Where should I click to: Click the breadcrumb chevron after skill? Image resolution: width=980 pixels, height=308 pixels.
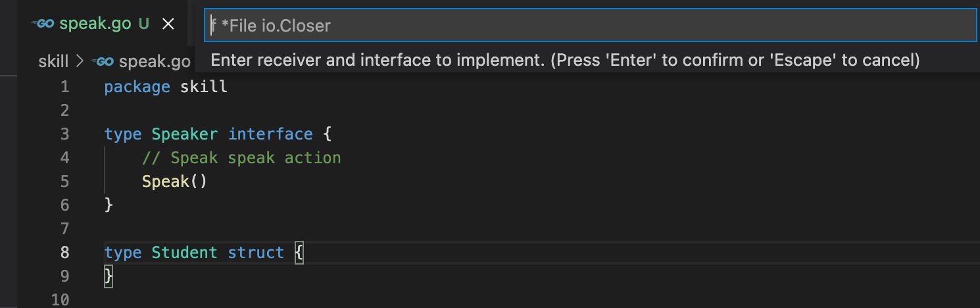[80, 61]
